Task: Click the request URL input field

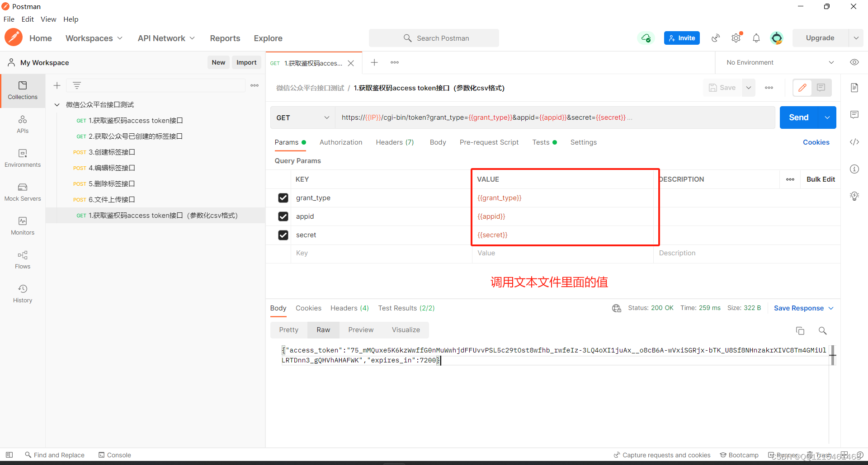Action: [x=555, y=117]
